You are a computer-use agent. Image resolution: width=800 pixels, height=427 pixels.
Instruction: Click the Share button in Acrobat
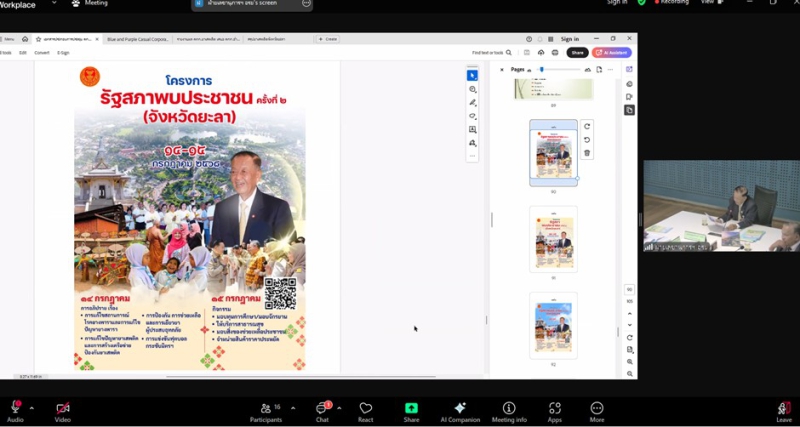coord(577,52)
